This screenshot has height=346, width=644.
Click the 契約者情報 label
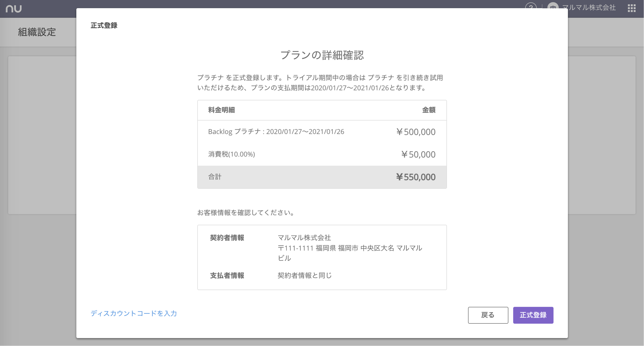[x=227, y=238]
